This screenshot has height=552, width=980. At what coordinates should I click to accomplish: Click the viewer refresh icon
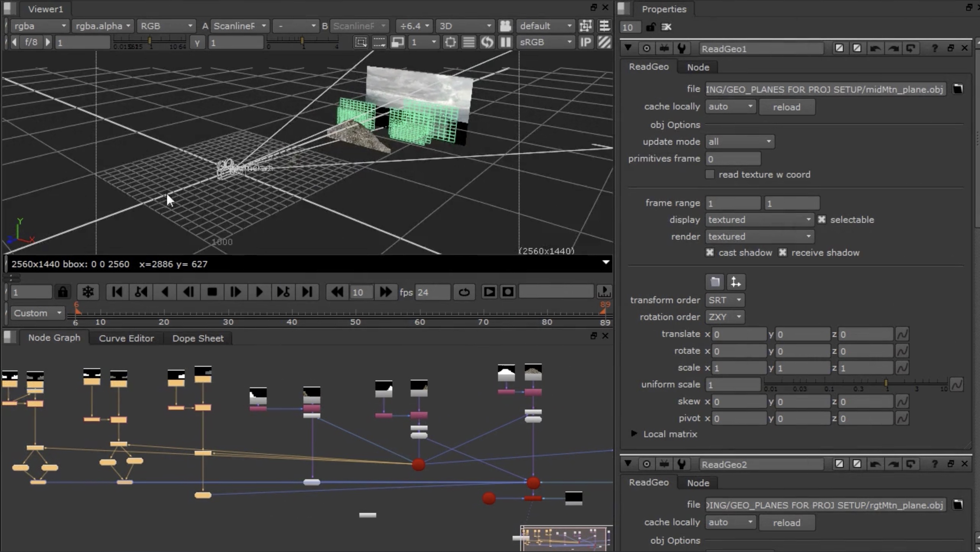[487, 42]
